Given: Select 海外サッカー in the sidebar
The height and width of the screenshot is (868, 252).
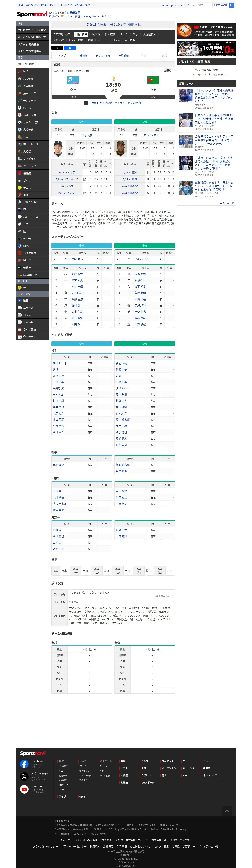Looking at the screenshot, I should click(x=33, y=115).
